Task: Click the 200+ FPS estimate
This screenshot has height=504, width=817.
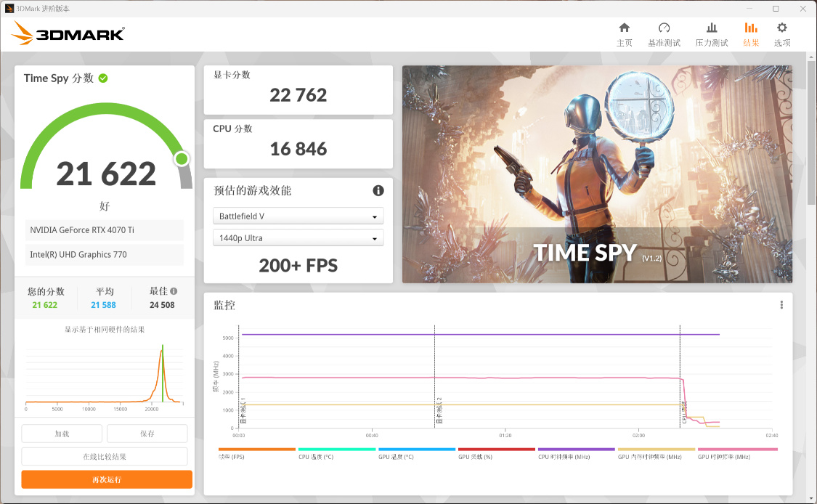Action: point(298,266)
